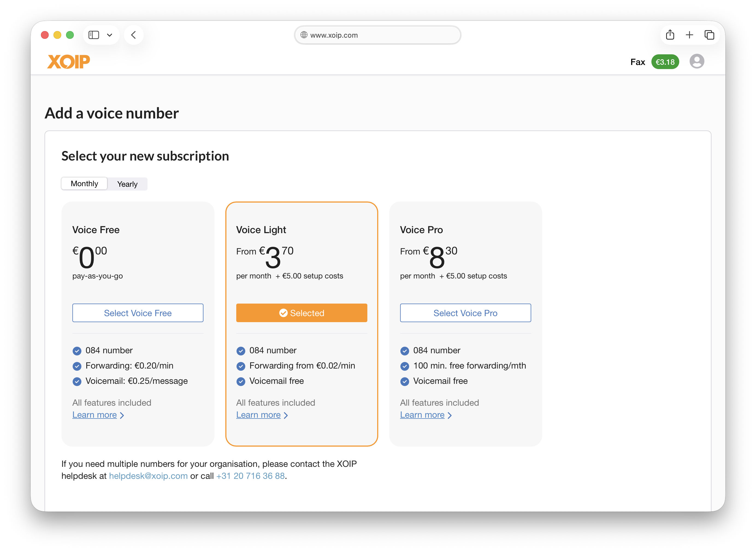Click 'Select your new subscription' heading

point(145,156)
